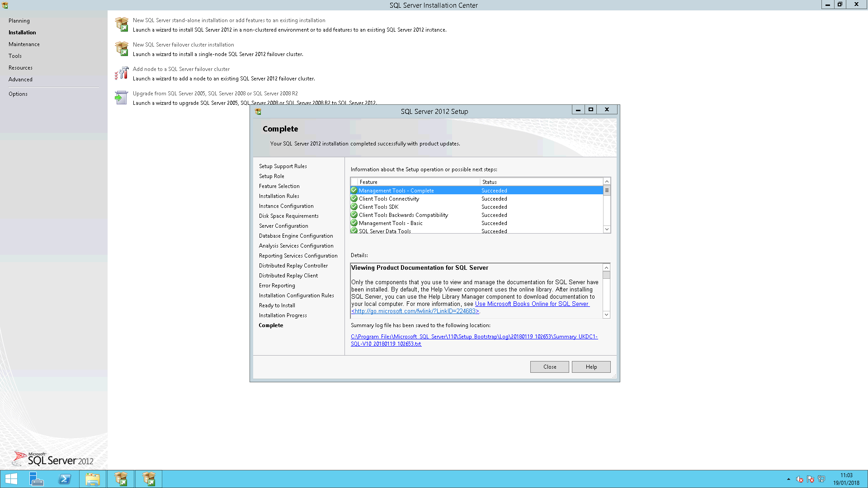Screen dimensions: 868x488
Task: Click the Database Engine Configuration step
Action: [296, 236]
